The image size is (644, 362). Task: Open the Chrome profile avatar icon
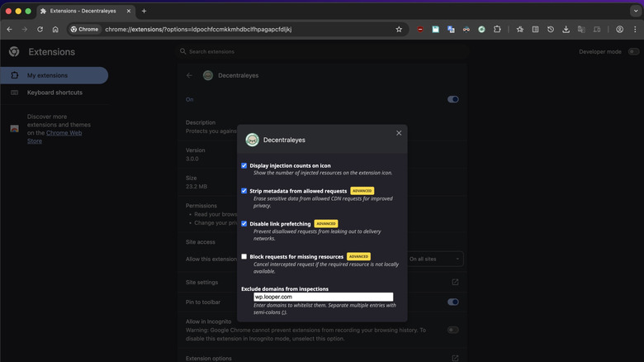pyautogui.click(x=619, y=29)
